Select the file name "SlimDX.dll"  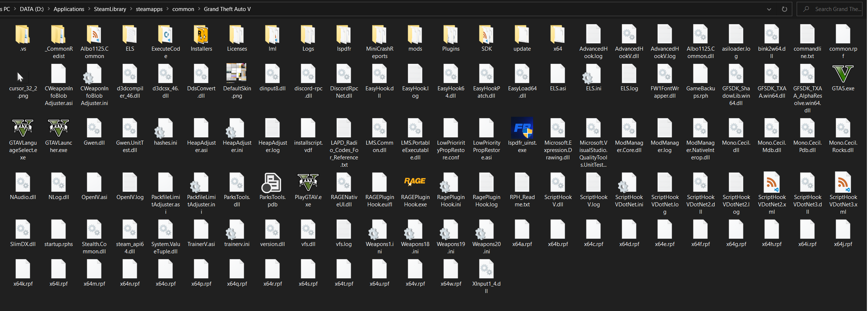click(x=23, y=244)
